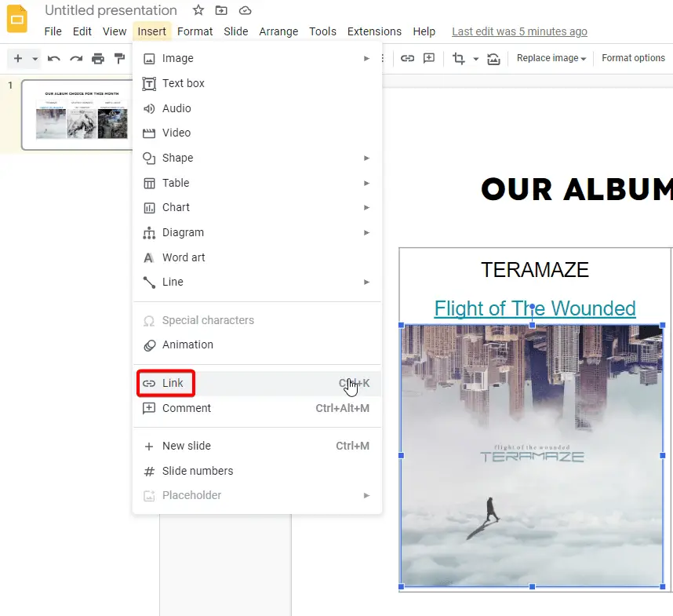Open the Help menu
The width and height of the screenshot is (673, 616).
[x=424, y=31]
